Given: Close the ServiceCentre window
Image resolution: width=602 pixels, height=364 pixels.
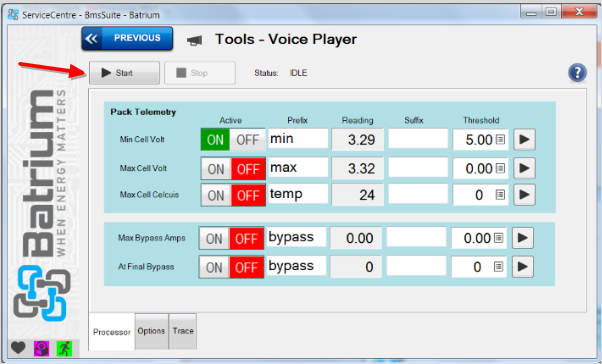Looking at the screenshot, I should (x=579, y=12).
